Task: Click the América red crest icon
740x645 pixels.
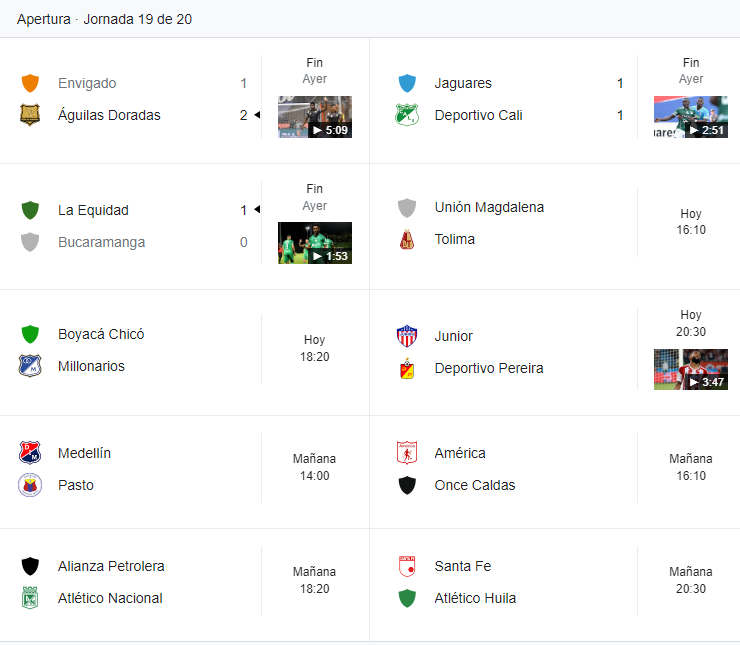Action: click(x=407, y=453)
